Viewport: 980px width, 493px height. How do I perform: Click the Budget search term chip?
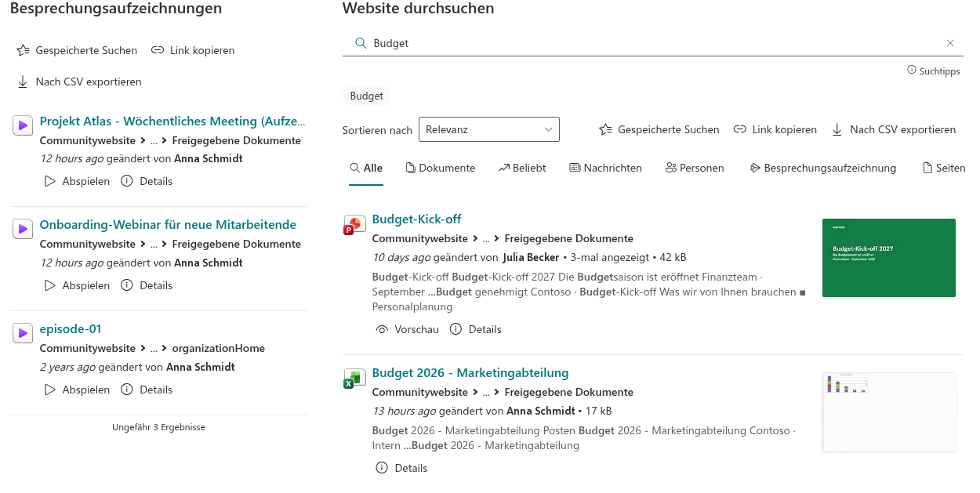[x=367, y=96]
